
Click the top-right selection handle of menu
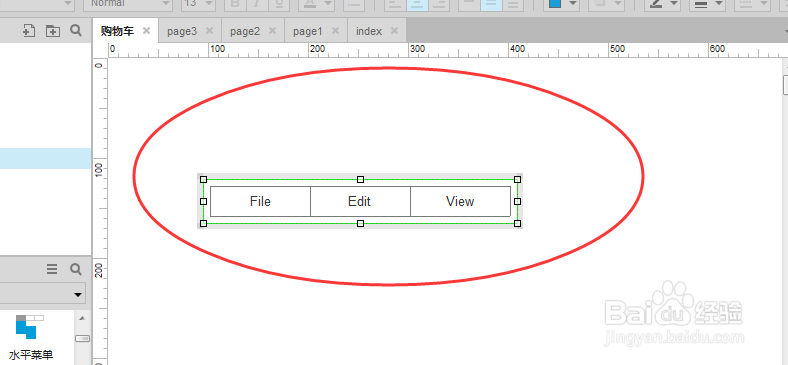coord(518,179)
